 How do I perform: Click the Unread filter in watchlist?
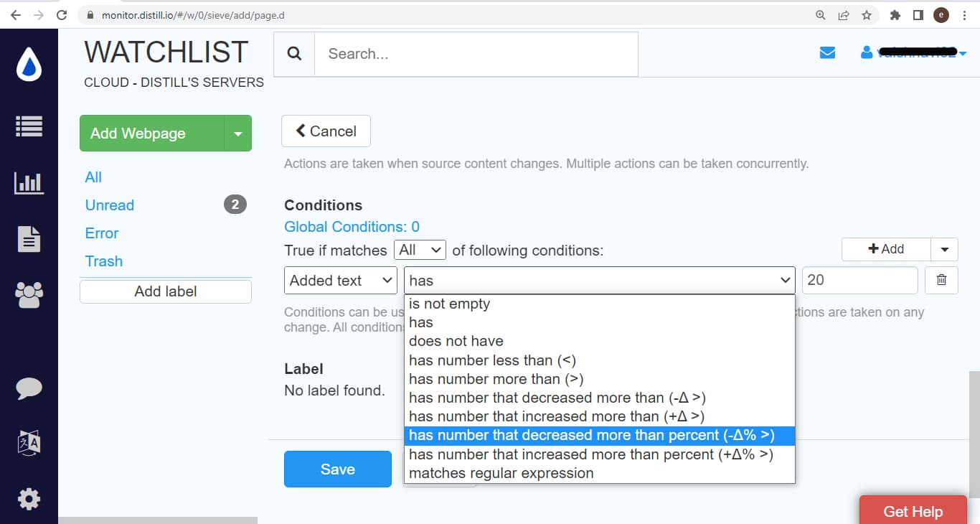tap(109, 205)
